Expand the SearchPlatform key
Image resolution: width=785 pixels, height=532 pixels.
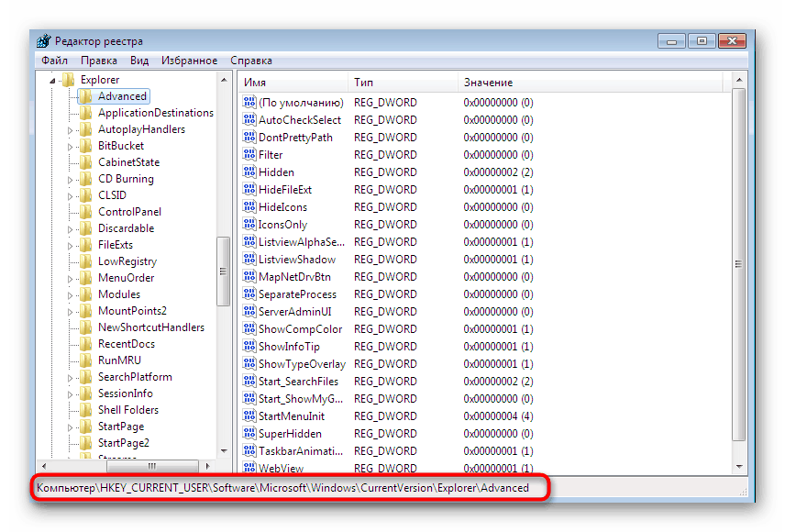click(70, 378)
